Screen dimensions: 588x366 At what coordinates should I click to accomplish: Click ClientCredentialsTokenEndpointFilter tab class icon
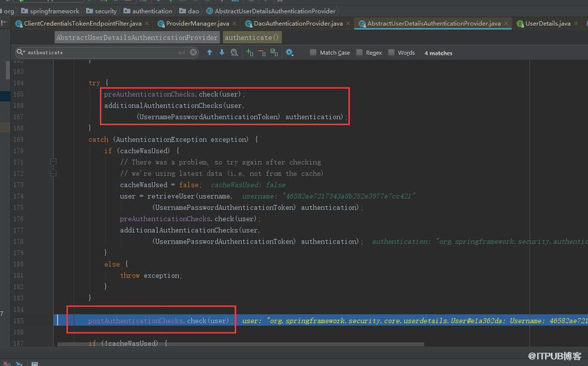pyautogui.click(x=19, y=24)
